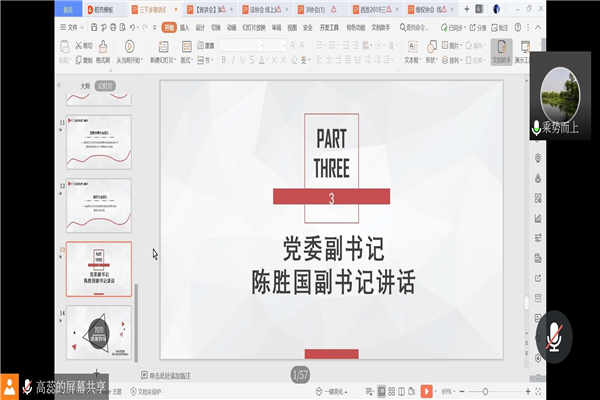600x400 pixels.
Task: Open the Design (设计) ribbon tab
Action: 200,29
